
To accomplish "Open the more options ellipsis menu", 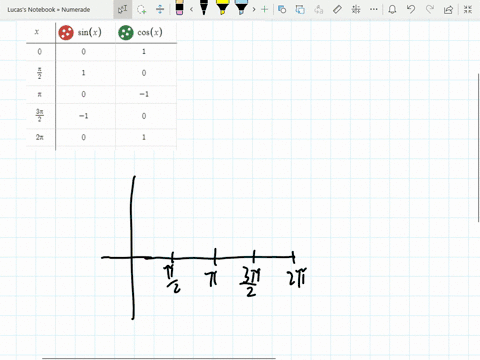I will click(374, 9).
